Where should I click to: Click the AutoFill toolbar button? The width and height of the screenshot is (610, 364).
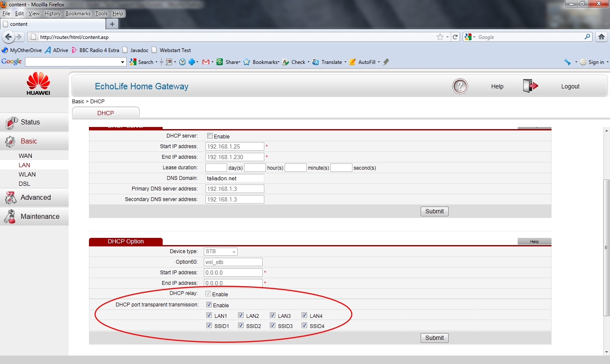click(363, 62)
